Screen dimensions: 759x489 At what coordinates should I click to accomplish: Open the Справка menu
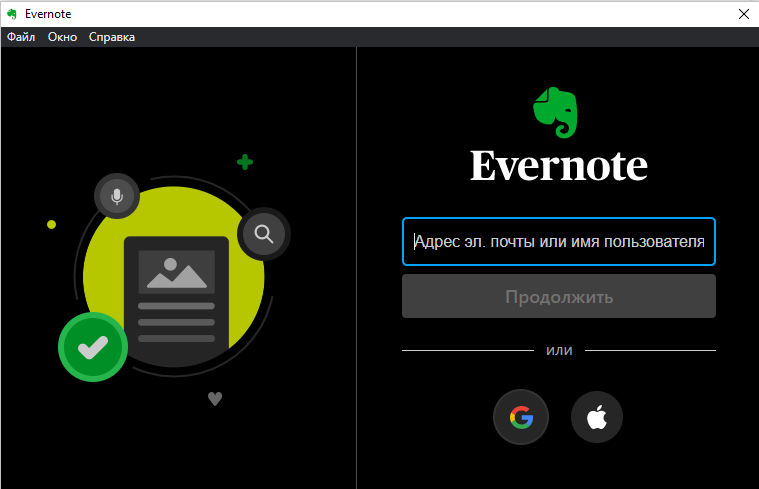coord(112,37)
